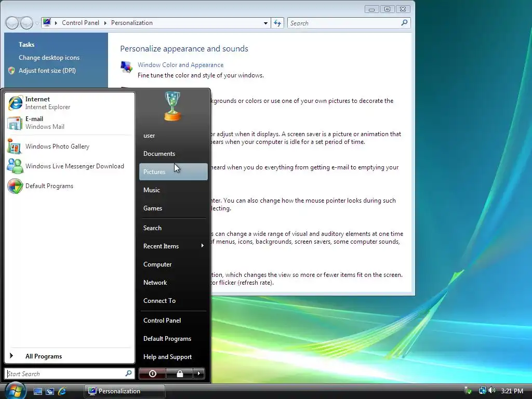
Task: Switch between windows Quick Launch icon
Action: click(50, 391)
